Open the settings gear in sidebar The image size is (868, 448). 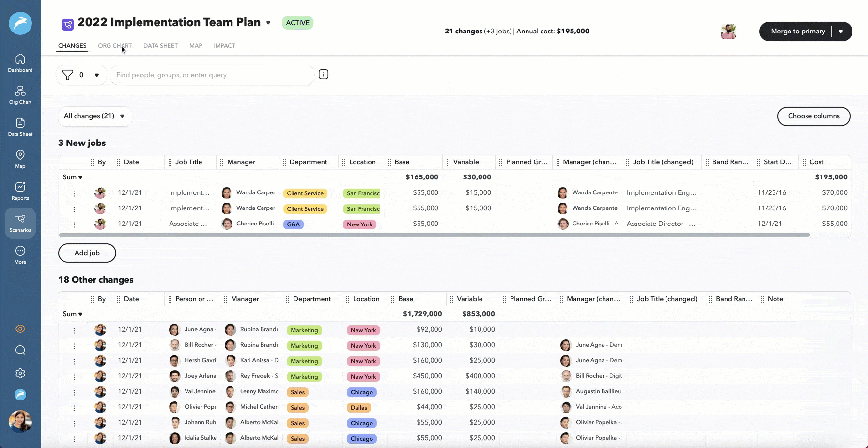pyautogui.click(x=20, y=373)
